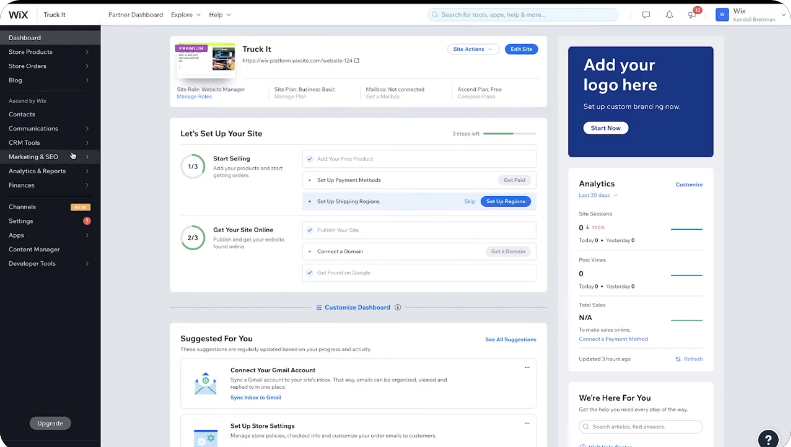Click the Search articles help field
The width and height of the screenshot is (791, 447).
pyautogui.click(x=641, y=427)
